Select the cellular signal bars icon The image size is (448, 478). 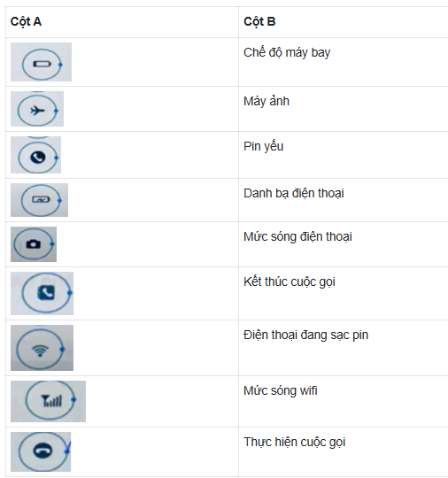[48, 401]
